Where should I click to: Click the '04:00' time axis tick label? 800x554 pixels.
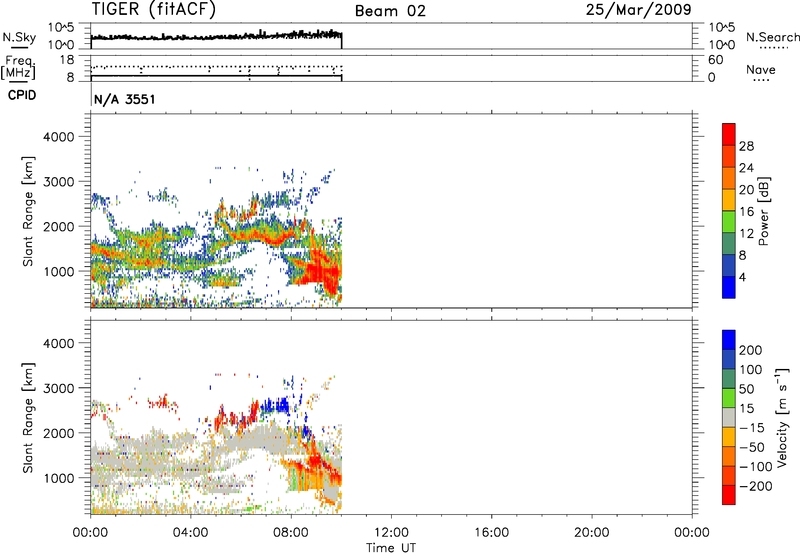tap(191, 533)
